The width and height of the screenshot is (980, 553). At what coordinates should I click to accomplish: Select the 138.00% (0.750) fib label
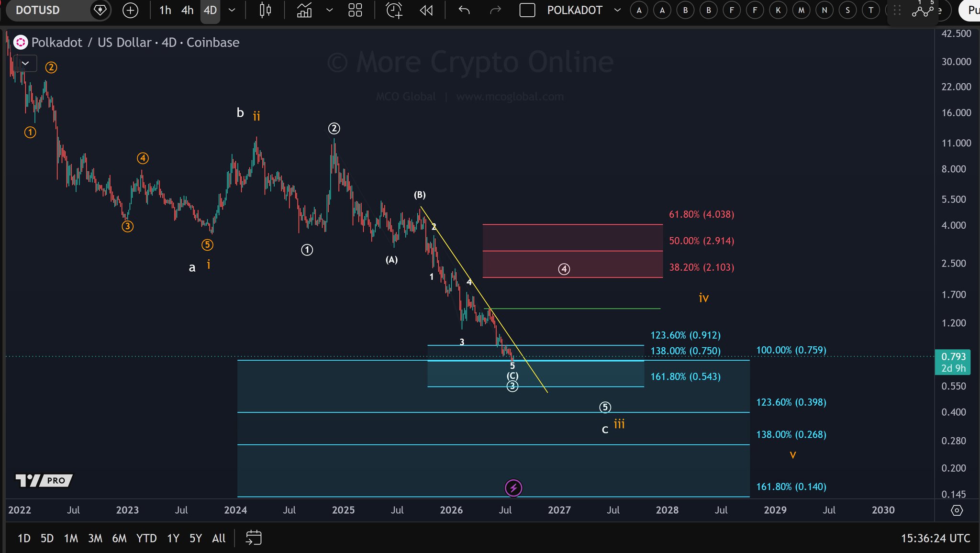(685, 351)
